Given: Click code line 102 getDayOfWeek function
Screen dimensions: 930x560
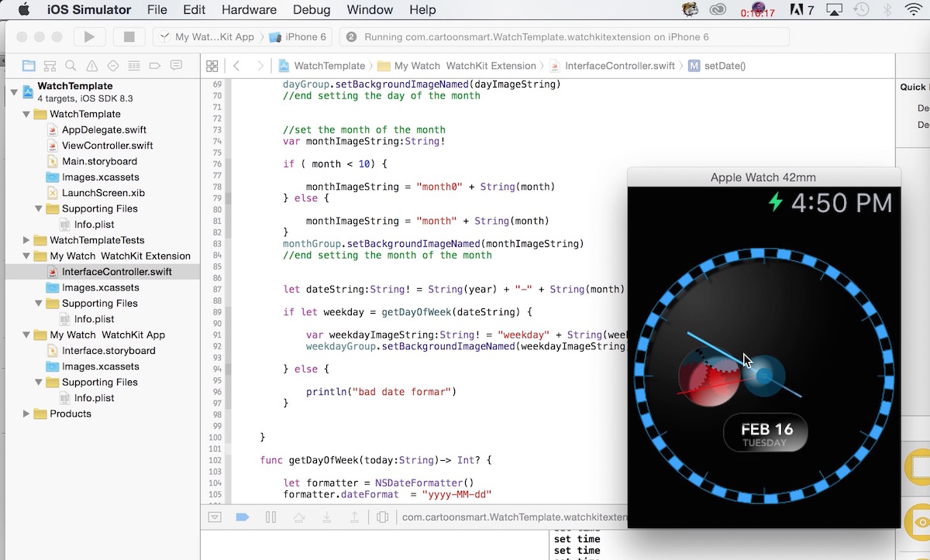Looking at the screenshot, I should (x=376, y=460).
